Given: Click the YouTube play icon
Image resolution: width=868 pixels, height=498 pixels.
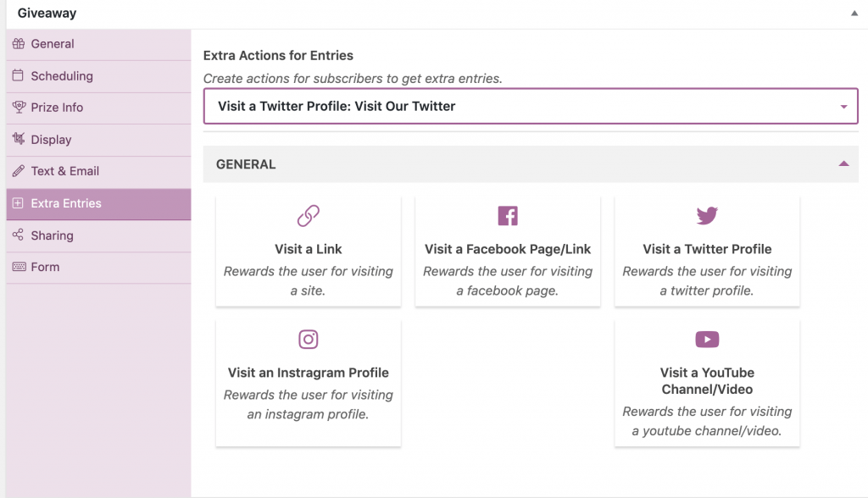Looking at the screenshot, I should (x=707, y=339).
